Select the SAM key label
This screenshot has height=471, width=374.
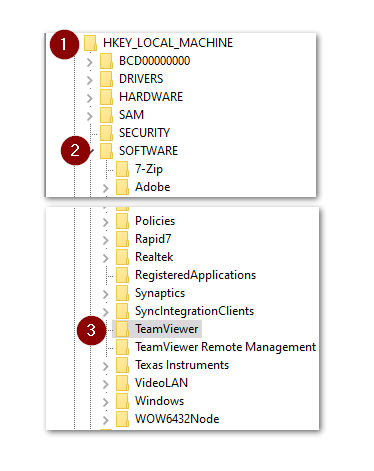pos(131,115)
